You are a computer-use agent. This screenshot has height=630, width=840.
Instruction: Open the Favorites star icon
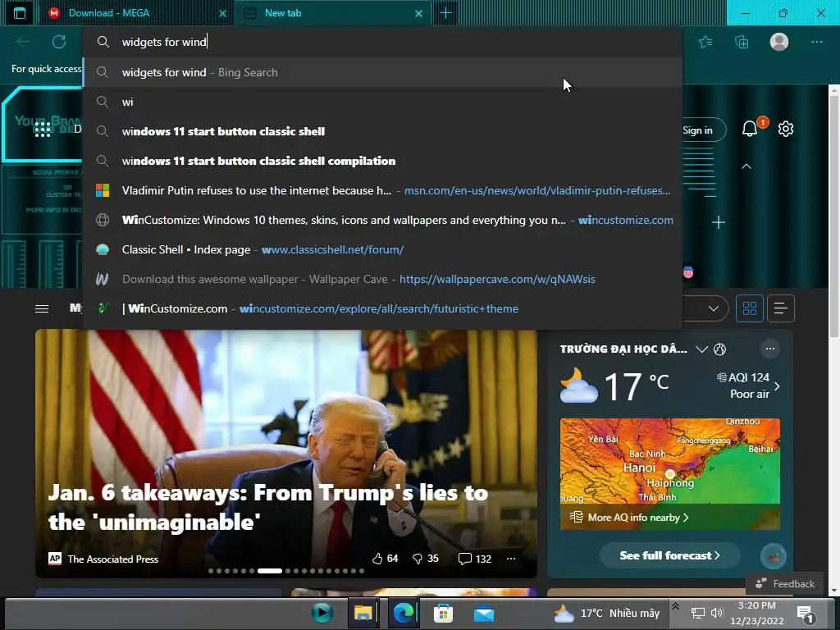(x=705, y=42)
